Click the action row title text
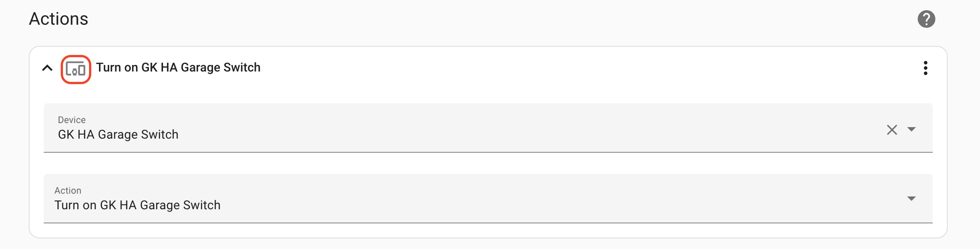The image size is (980, 249). 178,68
